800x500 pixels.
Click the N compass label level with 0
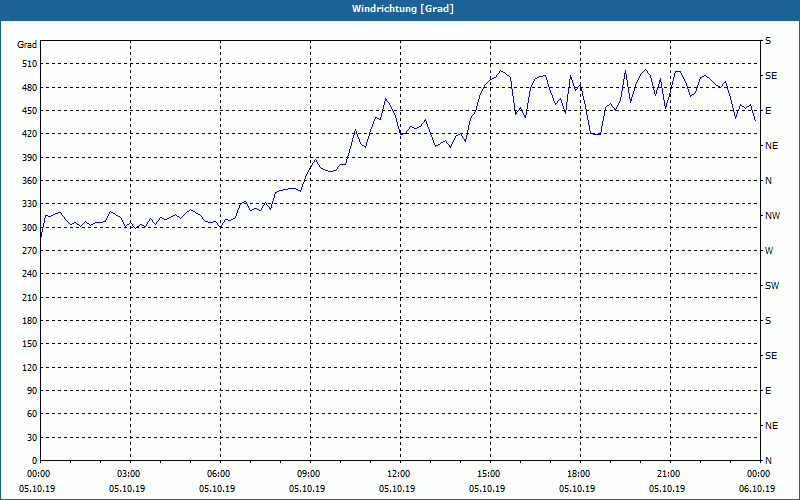click(x=768, y=461)
